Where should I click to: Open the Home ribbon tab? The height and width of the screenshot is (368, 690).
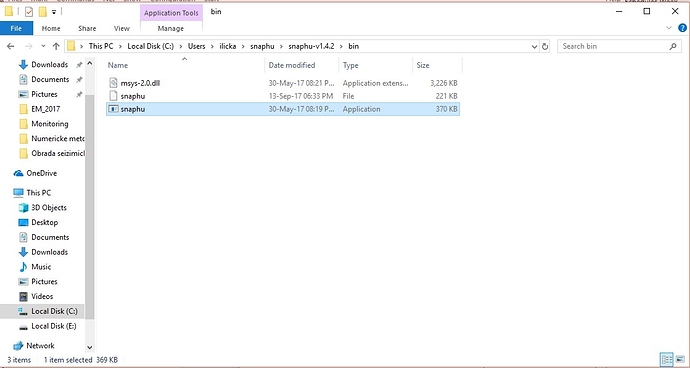coord(51,28)
